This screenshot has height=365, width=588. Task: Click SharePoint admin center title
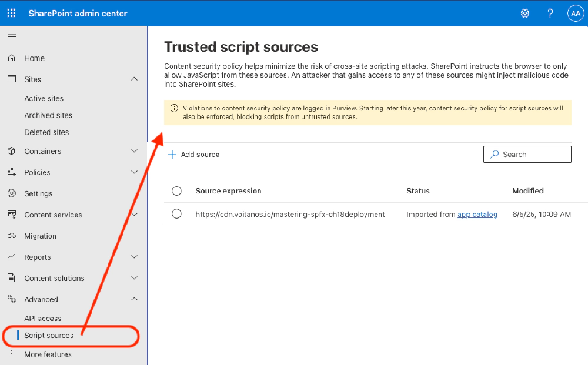(78, 14)
